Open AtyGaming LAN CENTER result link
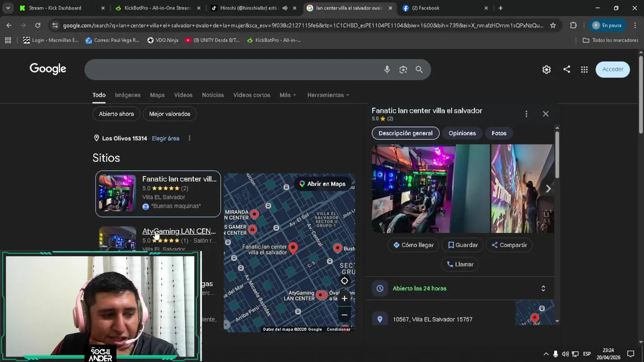This screenshot has width=644, height=362. (x=179, y=231)
